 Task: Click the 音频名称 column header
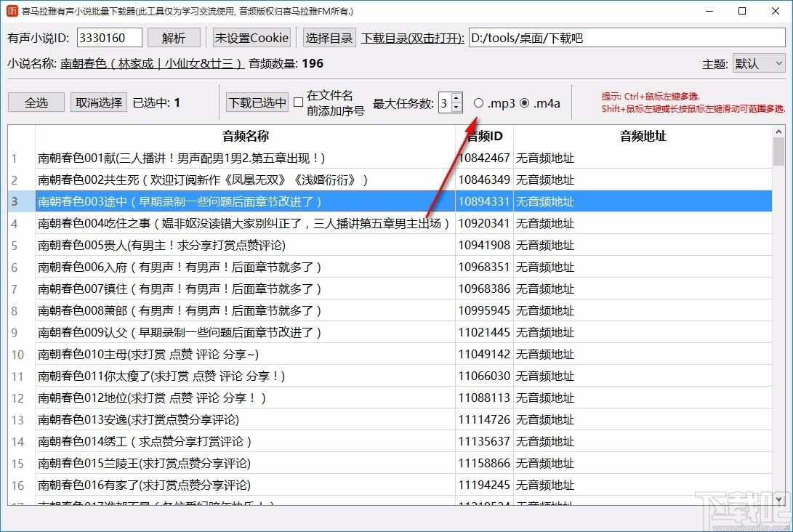pos(245,136)
